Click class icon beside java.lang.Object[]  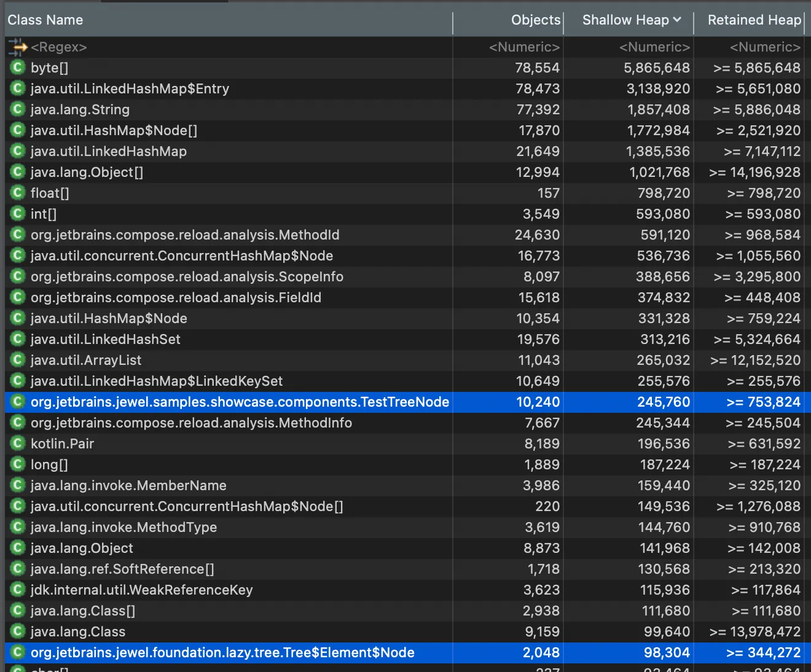pos(18,172)
